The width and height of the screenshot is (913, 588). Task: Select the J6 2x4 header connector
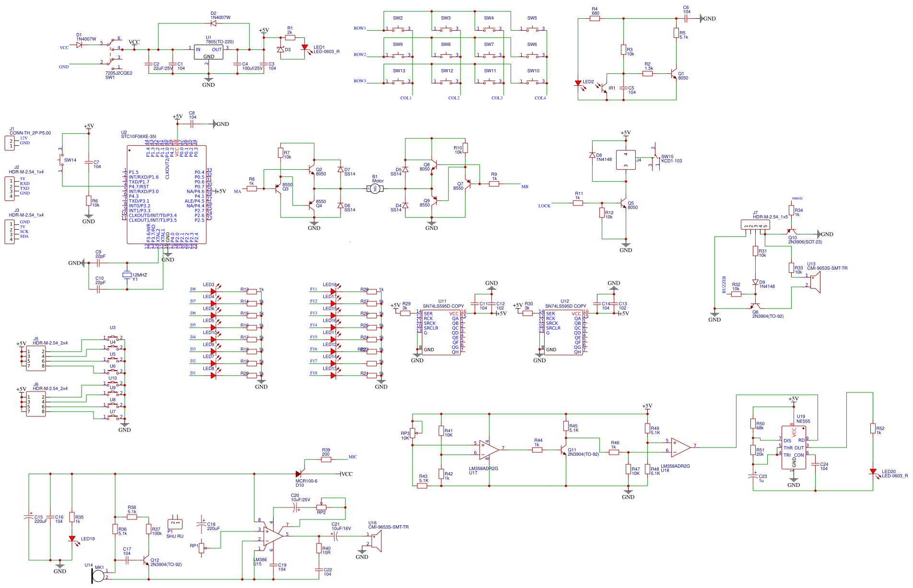coord(36,404)
